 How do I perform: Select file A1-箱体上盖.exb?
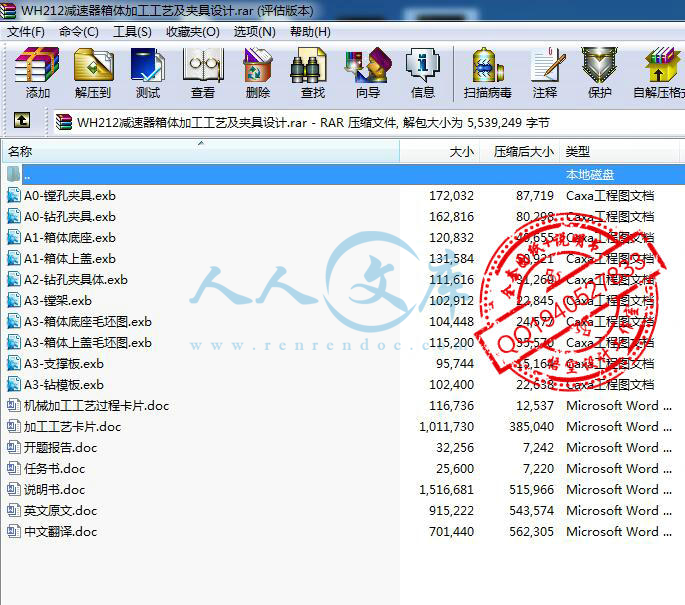(x=70, y=258)
